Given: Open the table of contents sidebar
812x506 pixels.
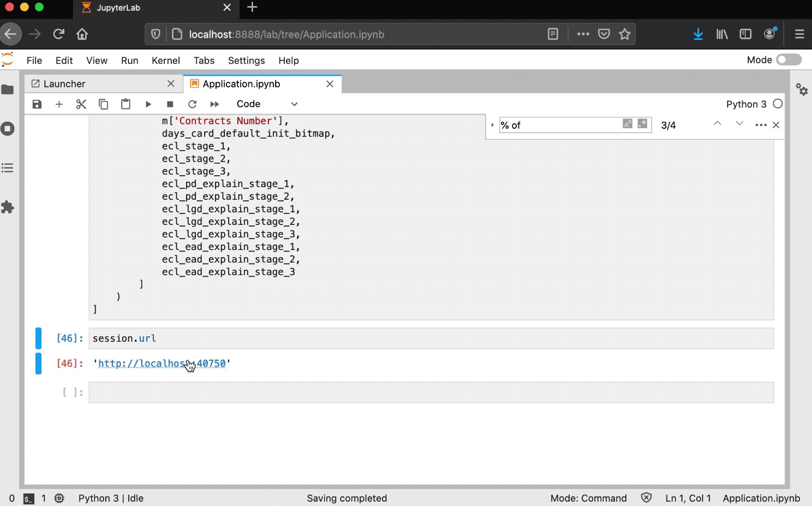Looking at the screenshot, I should pyautogui.click(x=8, y=168).
